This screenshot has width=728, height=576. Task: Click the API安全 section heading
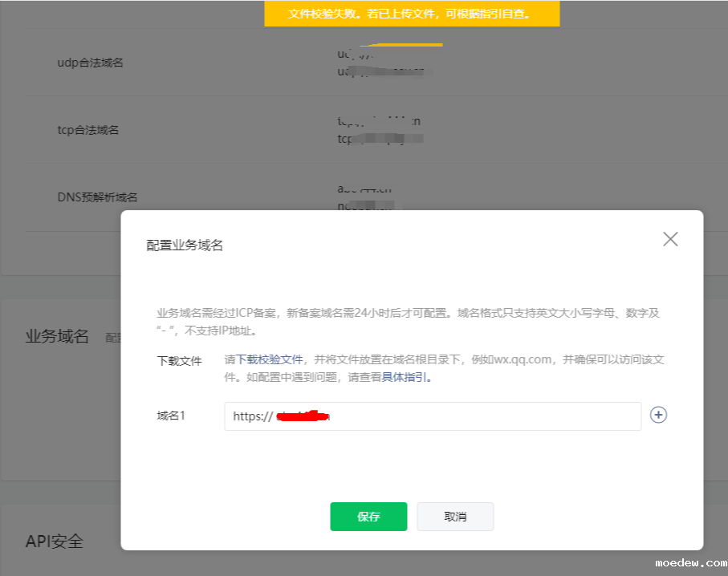(55, 542)
